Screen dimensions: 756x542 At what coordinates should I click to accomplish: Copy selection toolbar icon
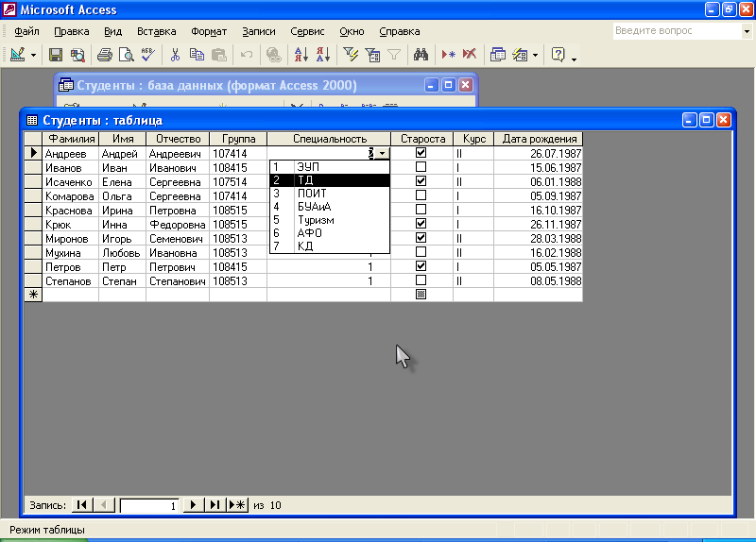pos(197,55)
